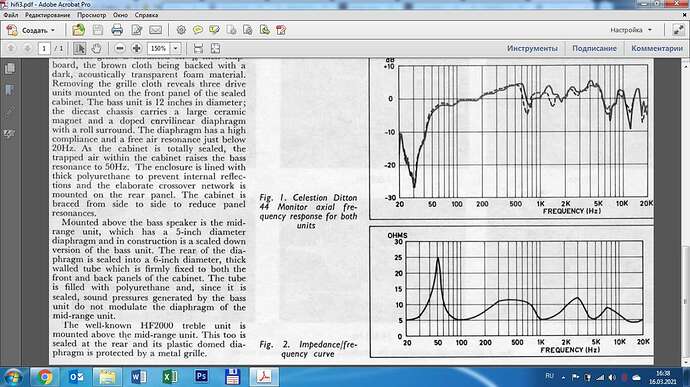This screenshot has height=387, width=690.
Task: Click the Save file icon
Action: point(98,30)
